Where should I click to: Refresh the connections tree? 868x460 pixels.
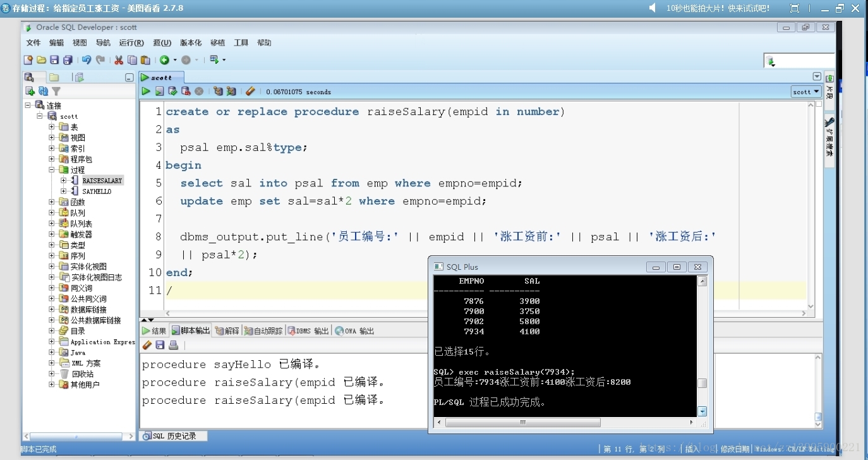[43, 92]
